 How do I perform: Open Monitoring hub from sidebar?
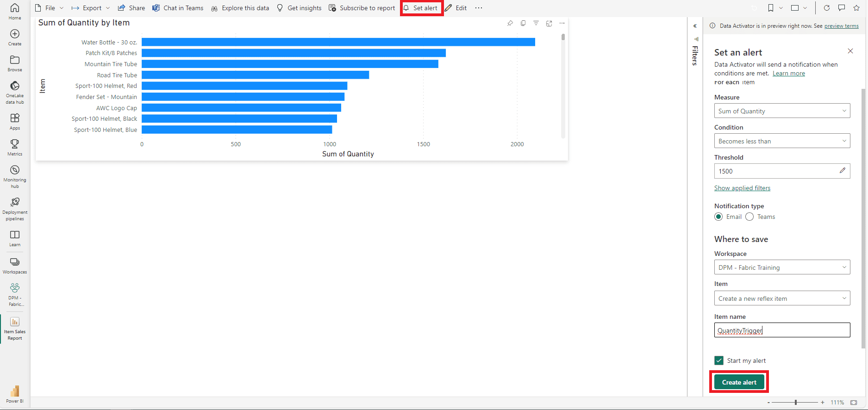tap(15, 176)
